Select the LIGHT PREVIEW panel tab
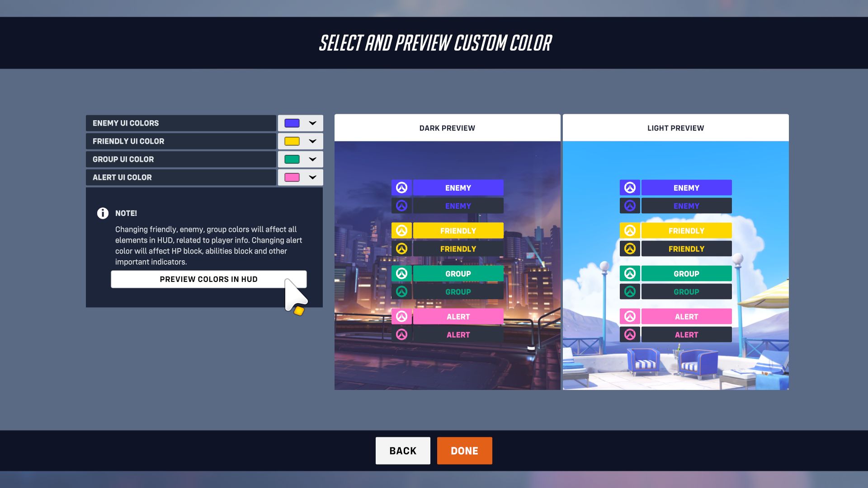Screen dimensions: 868x488 (675, 128)
